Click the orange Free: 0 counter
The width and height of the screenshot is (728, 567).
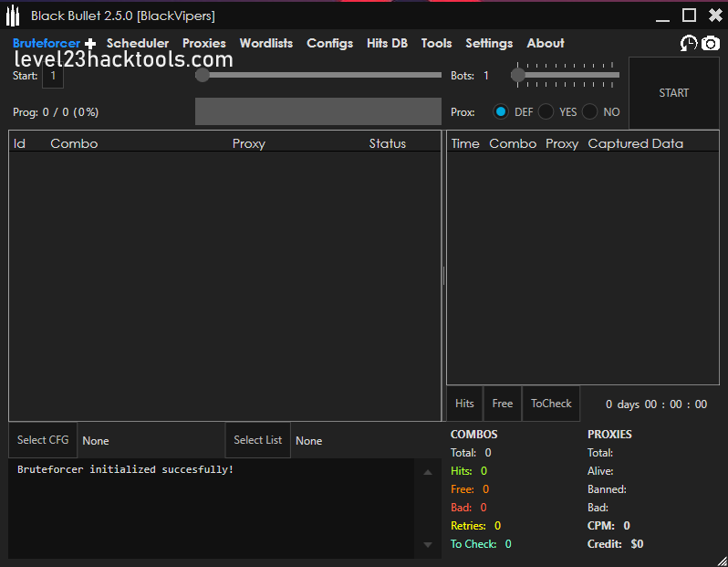click(470, 488)
